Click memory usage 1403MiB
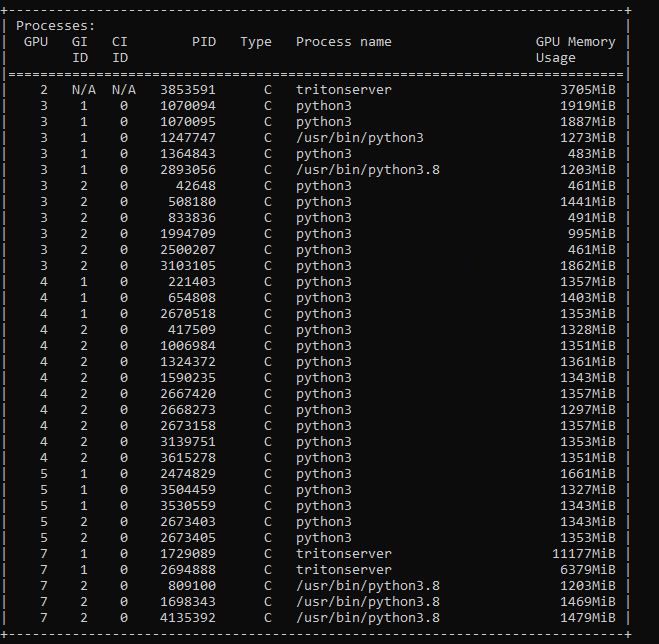Viewport: 659px width, 644px height. [x=588, y=298]
